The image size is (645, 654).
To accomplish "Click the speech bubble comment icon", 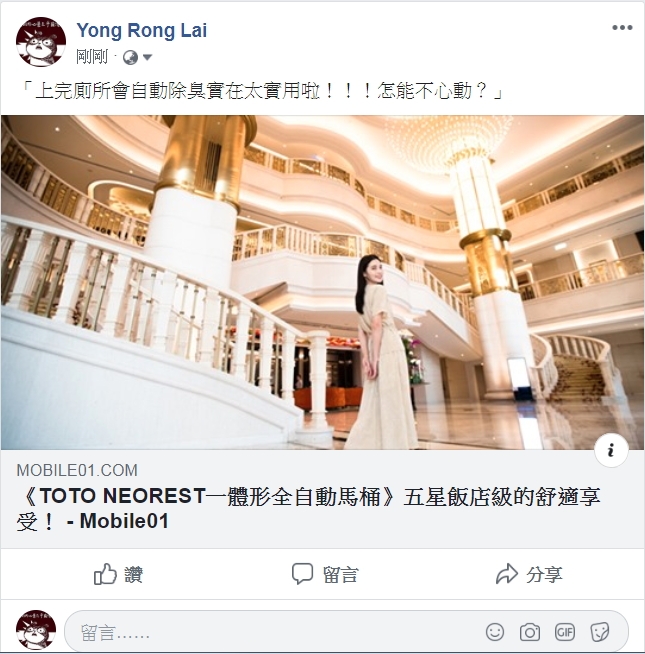I will [x=302, y=574].
